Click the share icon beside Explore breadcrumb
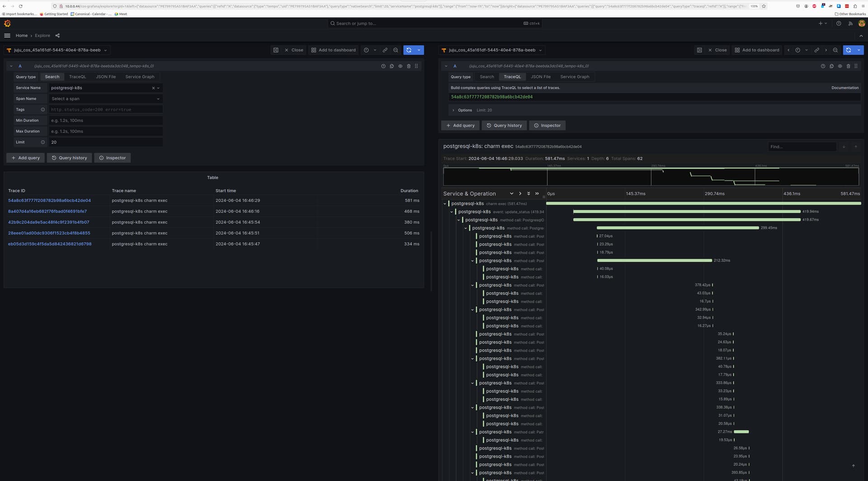The height and width of the screenshot is (481, 868). 57,36
